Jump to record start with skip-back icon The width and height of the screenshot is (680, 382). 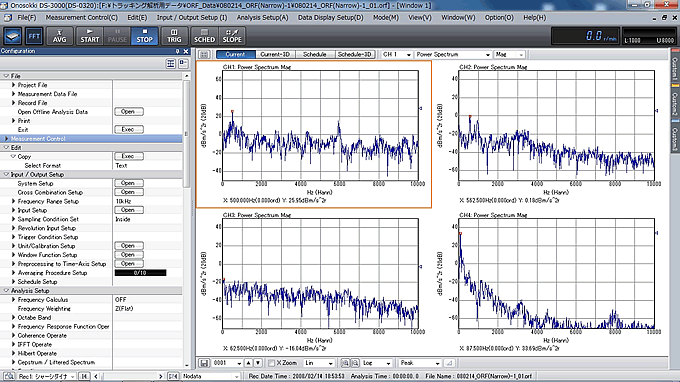click(x=85, y=376)
